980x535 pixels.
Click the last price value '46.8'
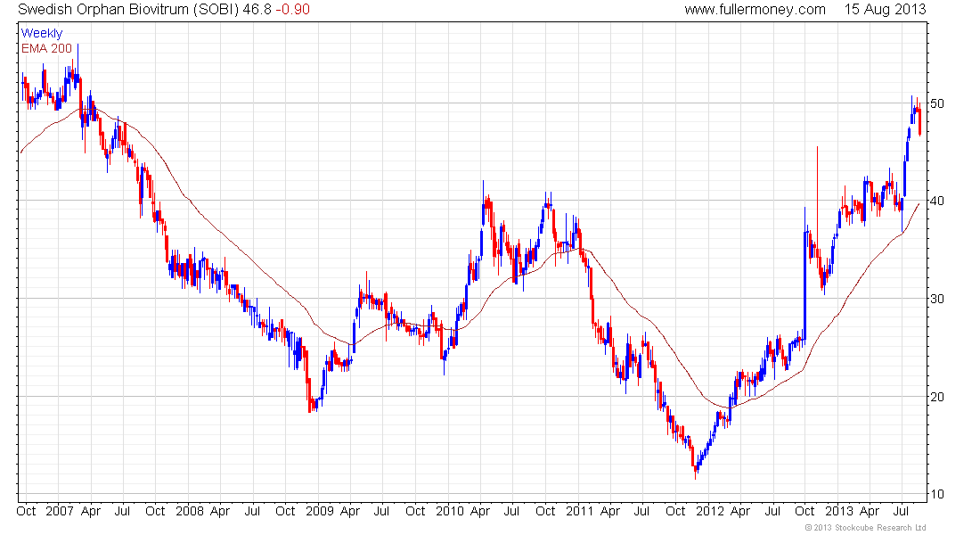pyautogui.click(x=257, y=10)
